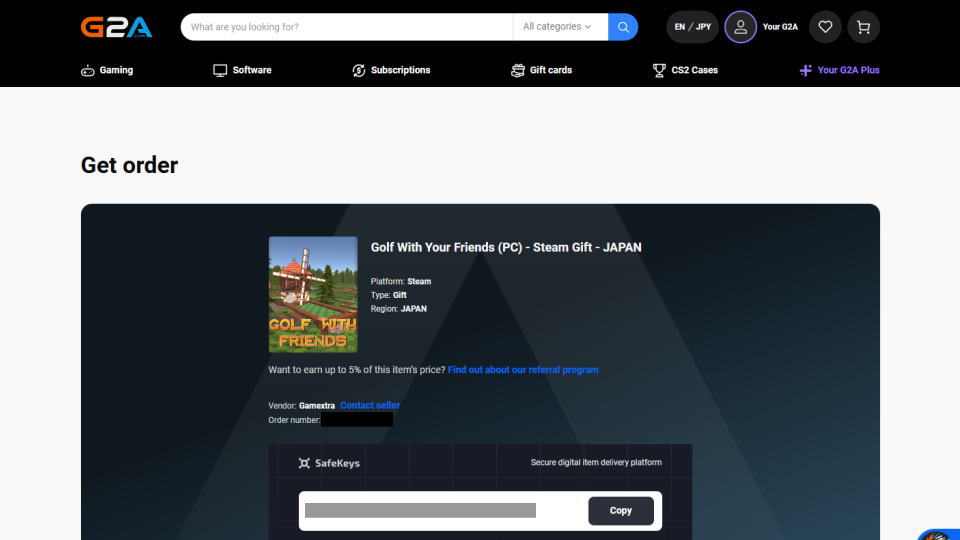Image resolution: width=960 pixels, height=540 pixels.
Task: Click the Subscriptions icon
Action: click(359, 71)
